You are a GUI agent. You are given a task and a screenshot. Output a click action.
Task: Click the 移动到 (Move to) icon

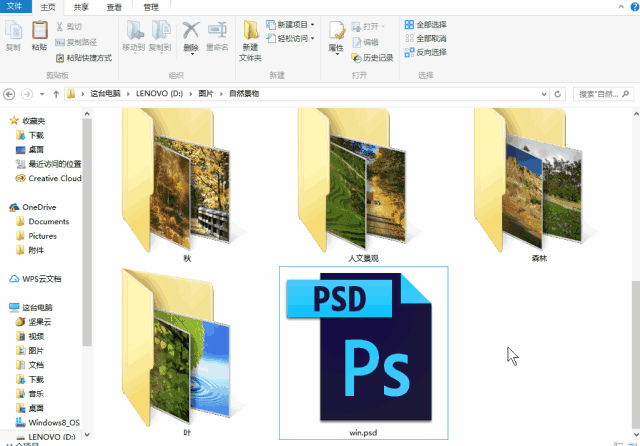point(134,36)
